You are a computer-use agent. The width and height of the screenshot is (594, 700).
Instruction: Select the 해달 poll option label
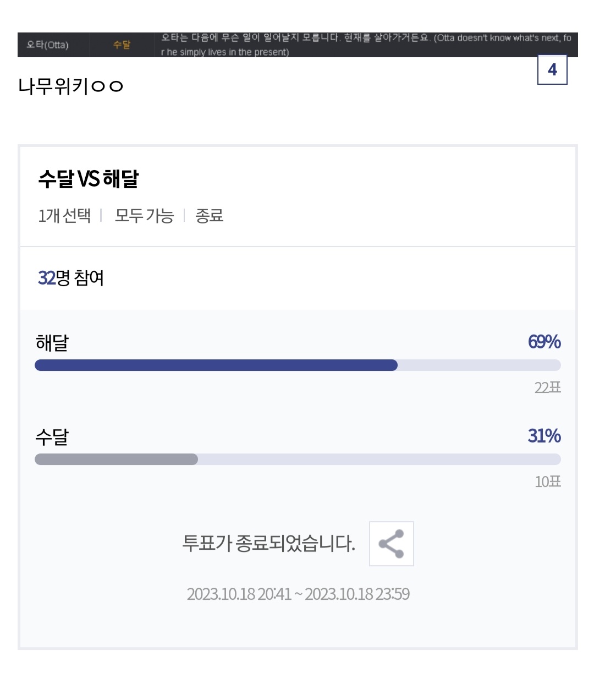click(52, 343)
